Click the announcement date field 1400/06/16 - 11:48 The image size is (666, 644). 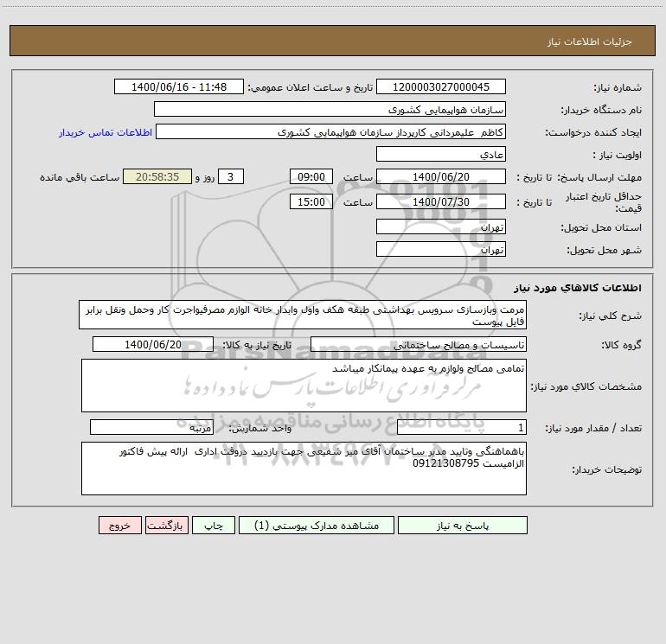click(179, 87)
